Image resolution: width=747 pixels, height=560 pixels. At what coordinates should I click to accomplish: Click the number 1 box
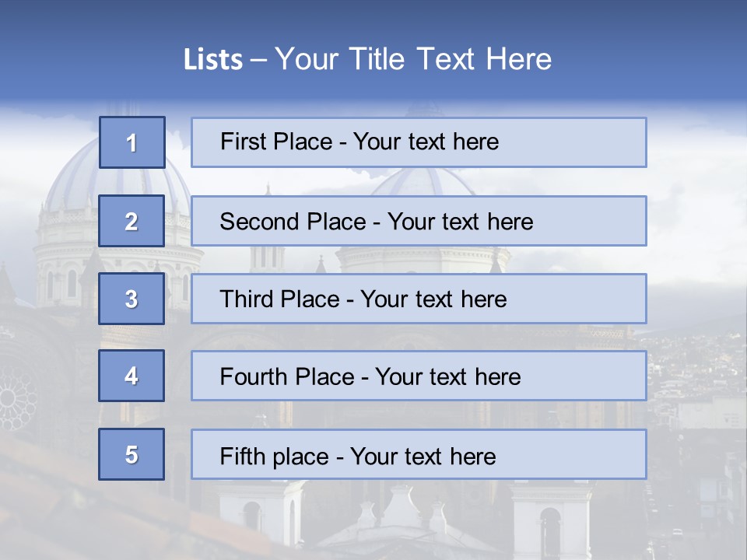[132, 142]
